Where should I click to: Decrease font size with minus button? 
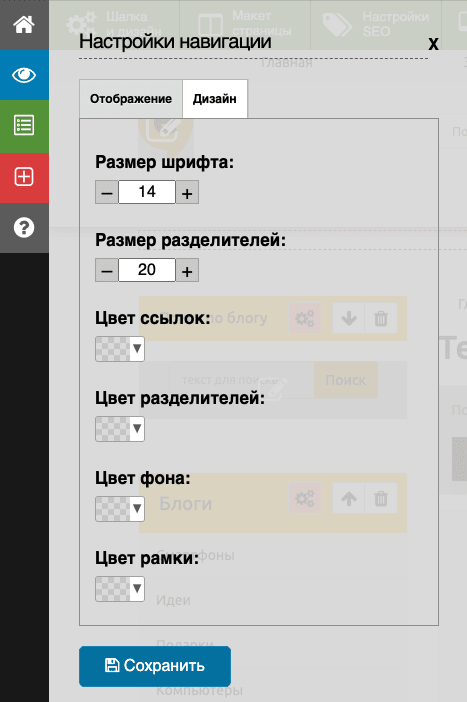[x=107, y=193]
